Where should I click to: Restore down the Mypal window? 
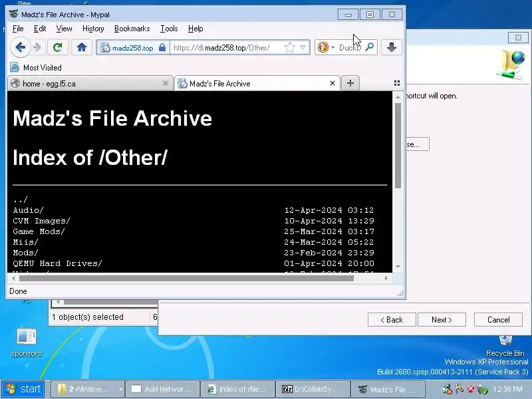coord(370,15)
